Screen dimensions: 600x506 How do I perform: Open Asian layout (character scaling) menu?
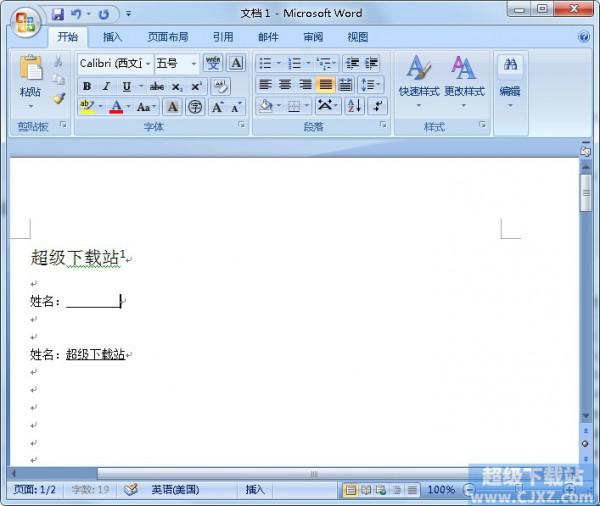click(326, 106)
